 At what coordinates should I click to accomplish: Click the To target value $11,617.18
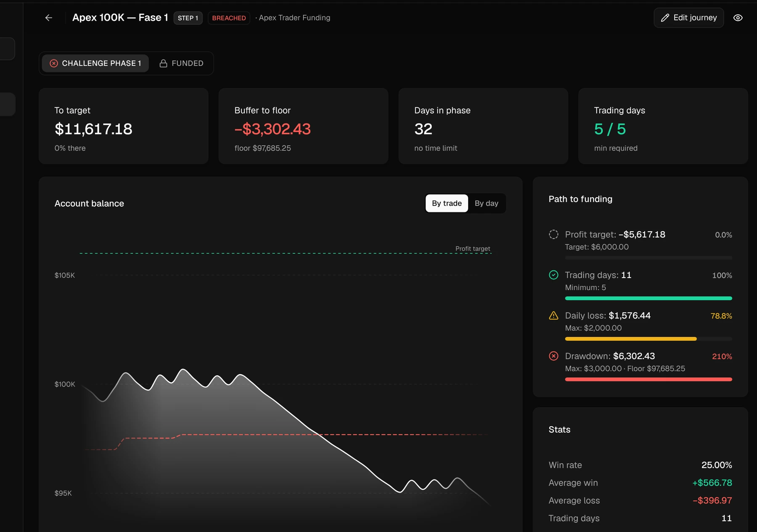(x=93, y=129)
